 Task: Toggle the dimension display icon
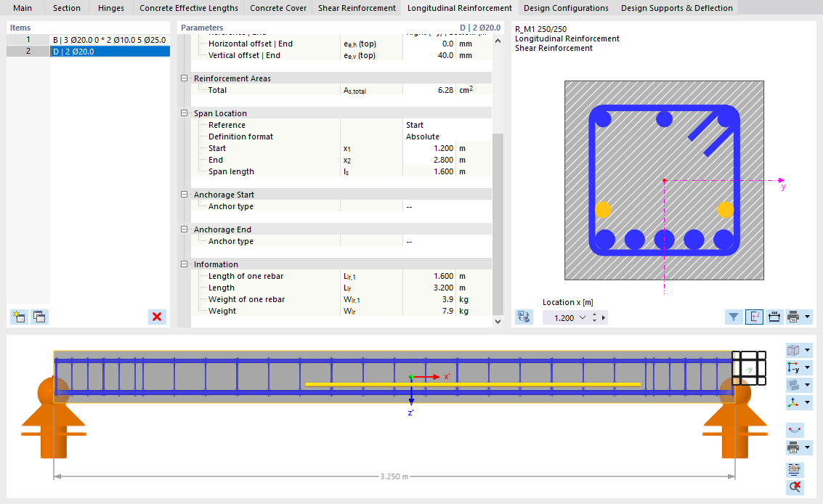(774, 317)
